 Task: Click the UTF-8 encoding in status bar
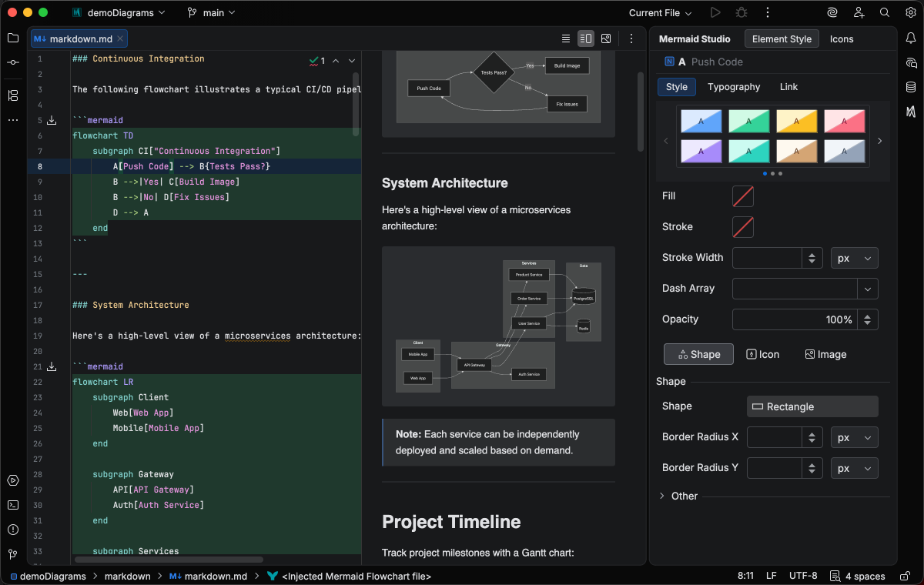pos(803,576)
